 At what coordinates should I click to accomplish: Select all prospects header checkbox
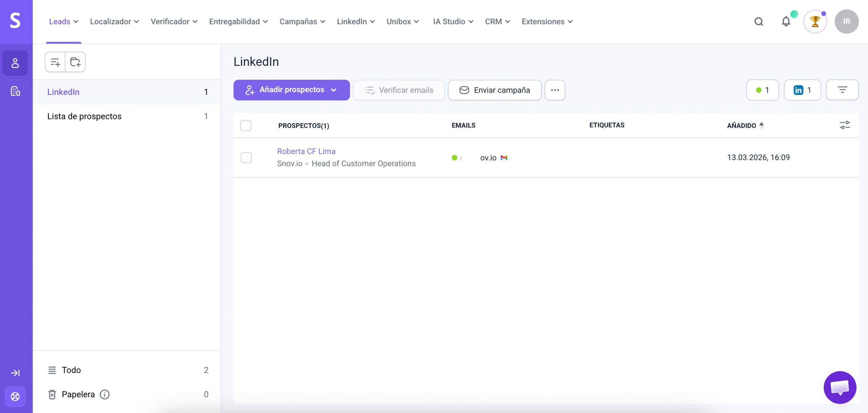tap(245, 125)
